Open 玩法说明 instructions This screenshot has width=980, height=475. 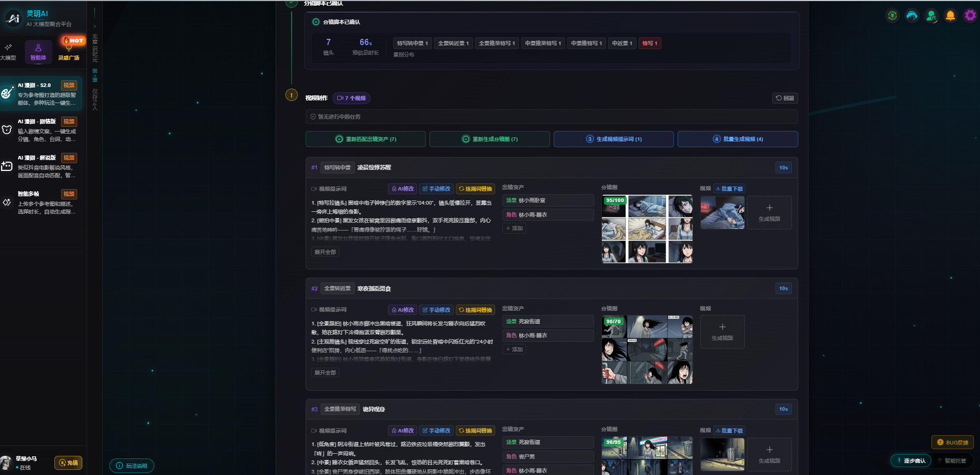point(132,466)
